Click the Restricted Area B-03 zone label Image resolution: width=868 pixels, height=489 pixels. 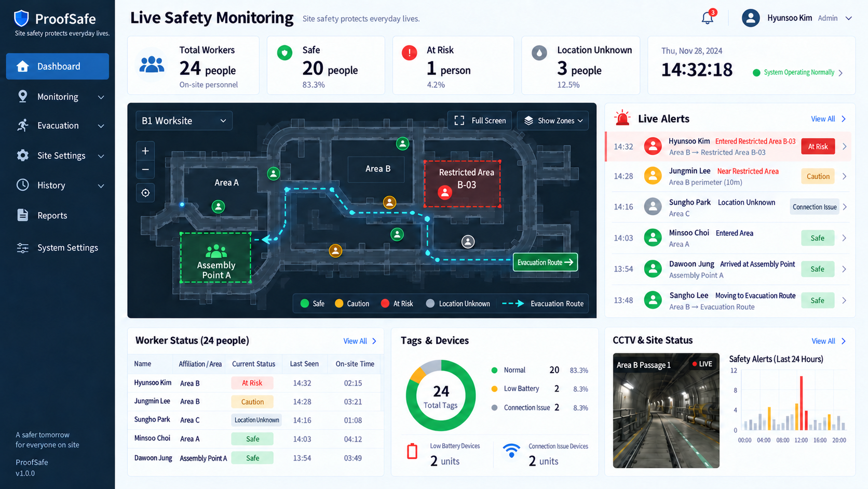pyautogui.click(x=466, y=178)
